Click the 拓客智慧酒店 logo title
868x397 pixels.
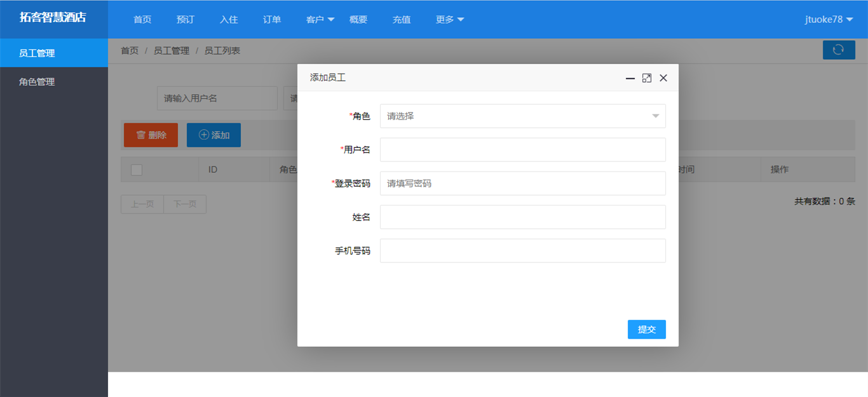pyautogui.click(x=53, y=18)
